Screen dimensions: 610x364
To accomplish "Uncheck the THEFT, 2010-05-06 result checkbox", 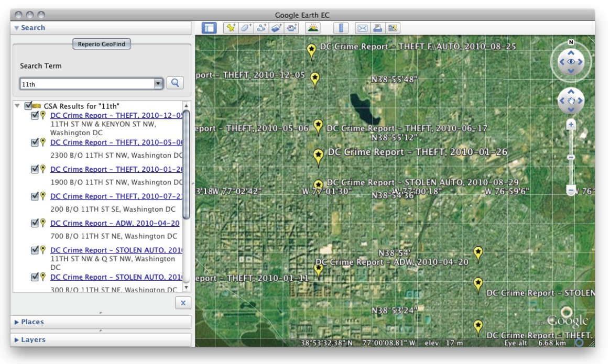I will pos(35,142).
